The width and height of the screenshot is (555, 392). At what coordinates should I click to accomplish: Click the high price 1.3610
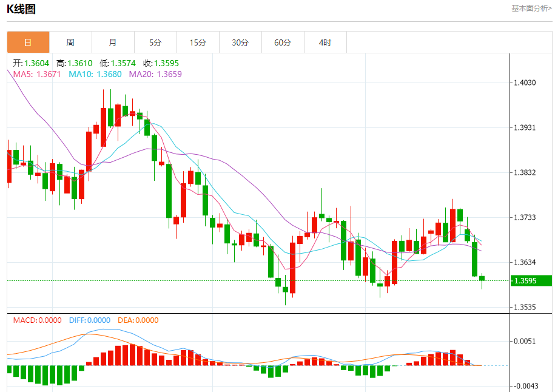click(x=79, y=63)
